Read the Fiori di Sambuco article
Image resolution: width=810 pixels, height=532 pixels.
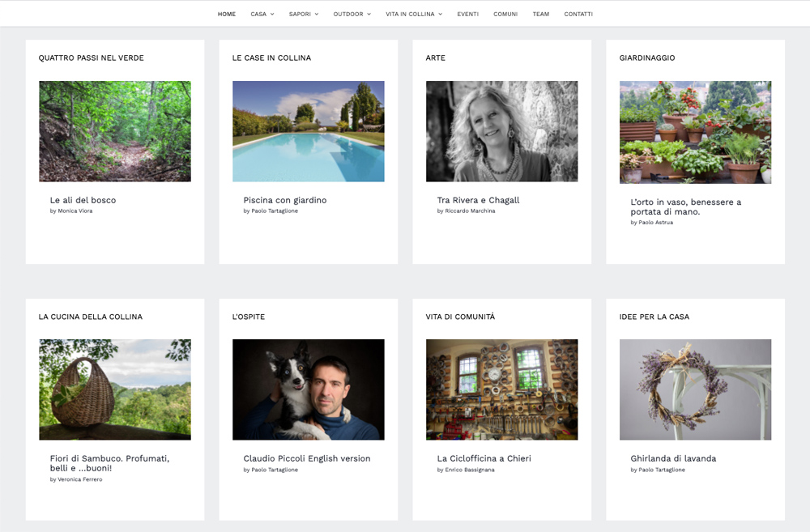(x=109, y=463)
